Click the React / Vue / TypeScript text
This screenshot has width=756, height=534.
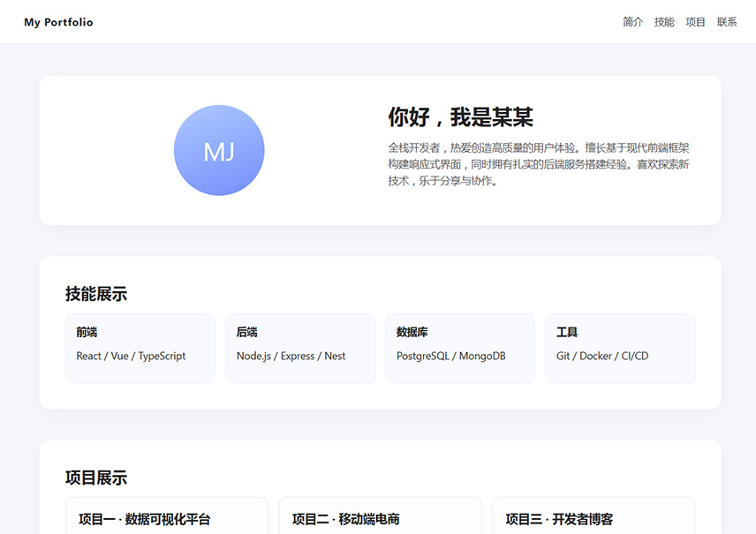(x=131, y=357)
